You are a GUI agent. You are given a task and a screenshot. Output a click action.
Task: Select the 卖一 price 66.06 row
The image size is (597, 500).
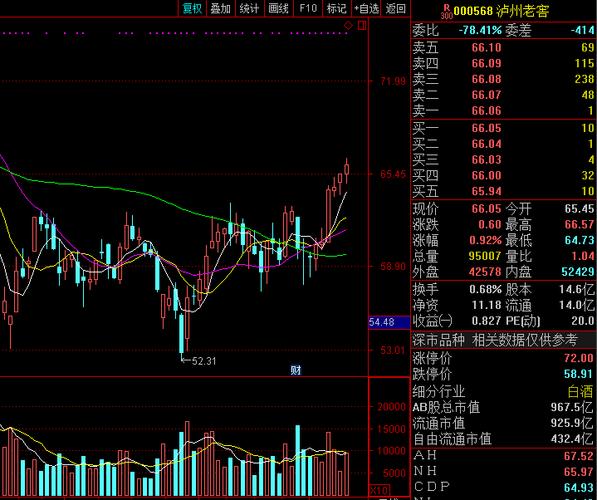503,111
